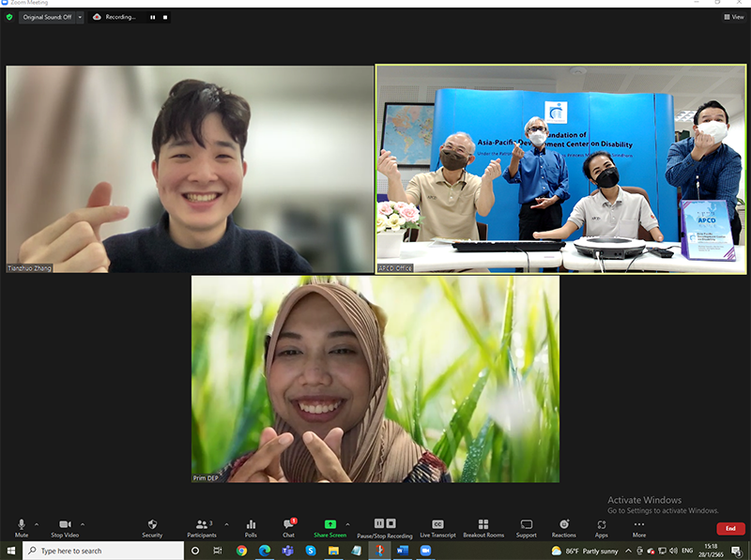Click the green encryption shield icon
Viewport: 751px width, 560px height.
coord(9,17)
